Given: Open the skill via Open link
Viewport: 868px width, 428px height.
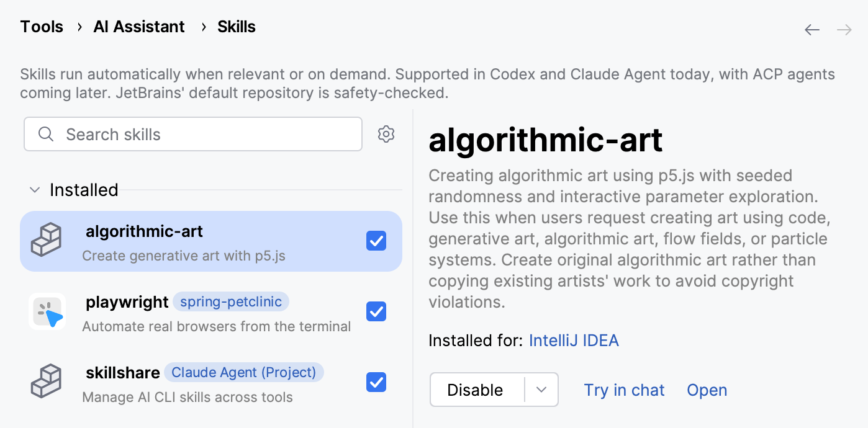Looking at the screenshot, I should point(707,390).
